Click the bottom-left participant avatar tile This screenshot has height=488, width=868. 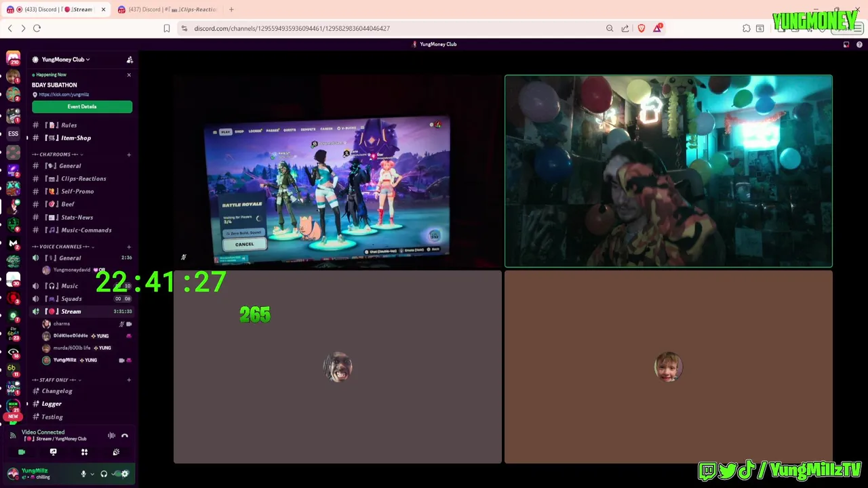(x=338, y=367)
